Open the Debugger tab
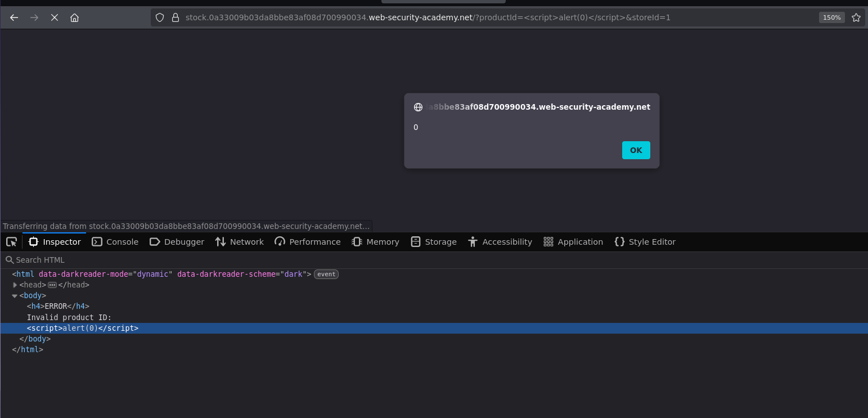Screen dimensions: 868x418 [x=177, y=242]
